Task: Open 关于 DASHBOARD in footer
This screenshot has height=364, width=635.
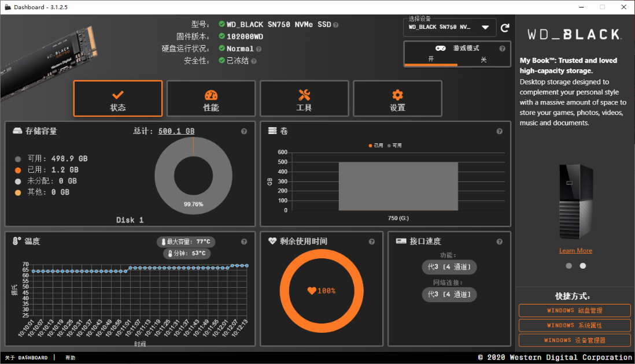Action: (27, 358)
